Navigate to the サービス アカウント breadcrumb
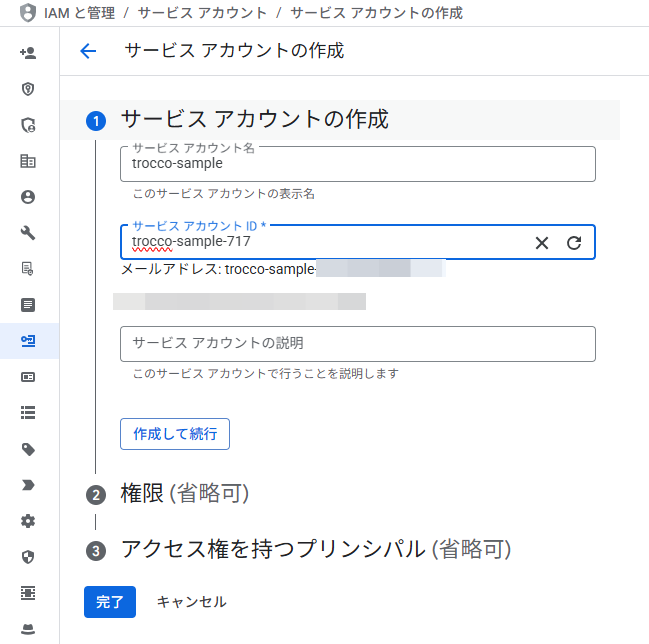 [x=202, y=13]
